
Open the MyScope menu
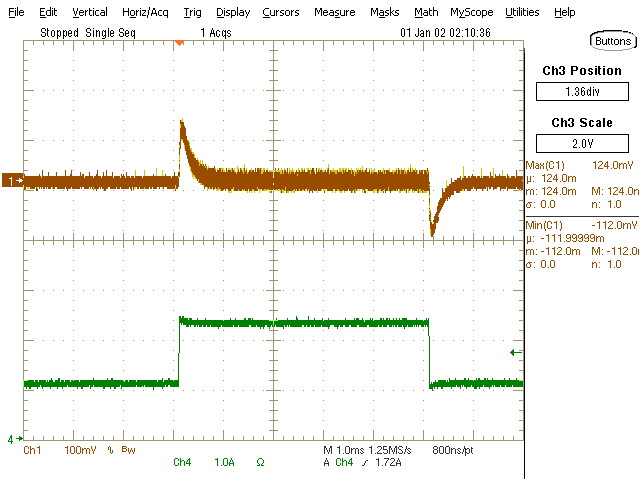(x=471, y=13)
